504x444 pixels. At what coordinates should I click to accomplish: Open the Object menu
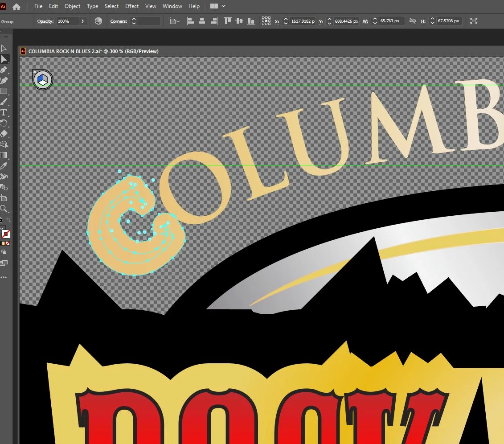coord(72,6)
